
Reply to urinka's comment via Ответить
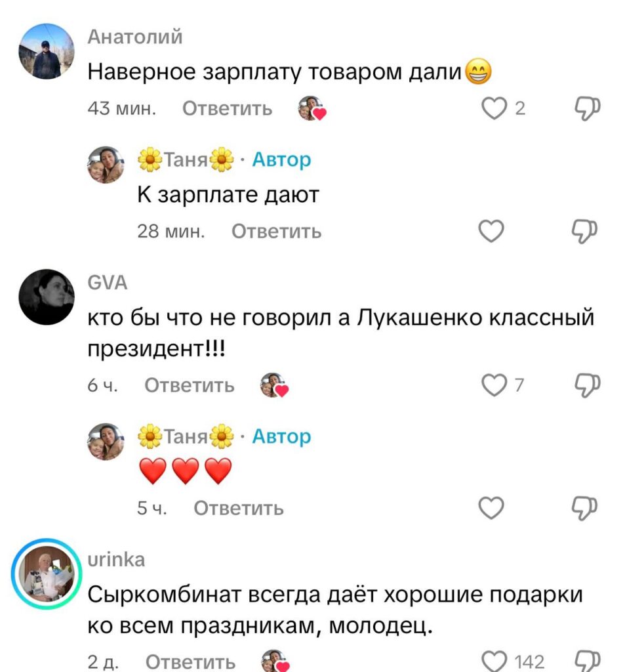[x=191, y=661]
